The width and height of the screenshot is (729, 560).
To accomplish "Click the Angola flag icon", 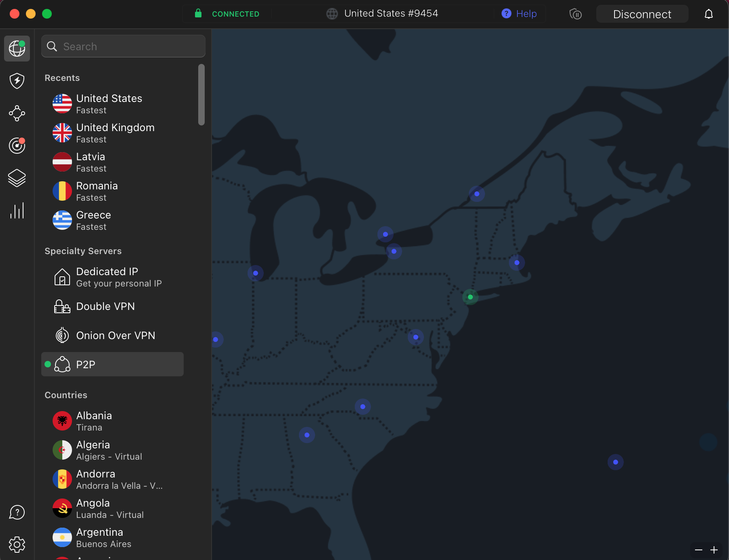I will click(62, 508).
